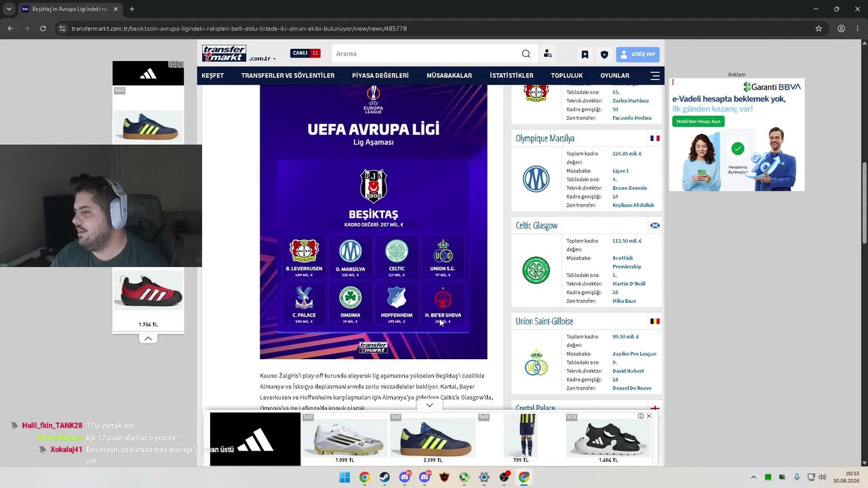
Task: Open the Bruno Genesio coach link
Action: (629, 188)
